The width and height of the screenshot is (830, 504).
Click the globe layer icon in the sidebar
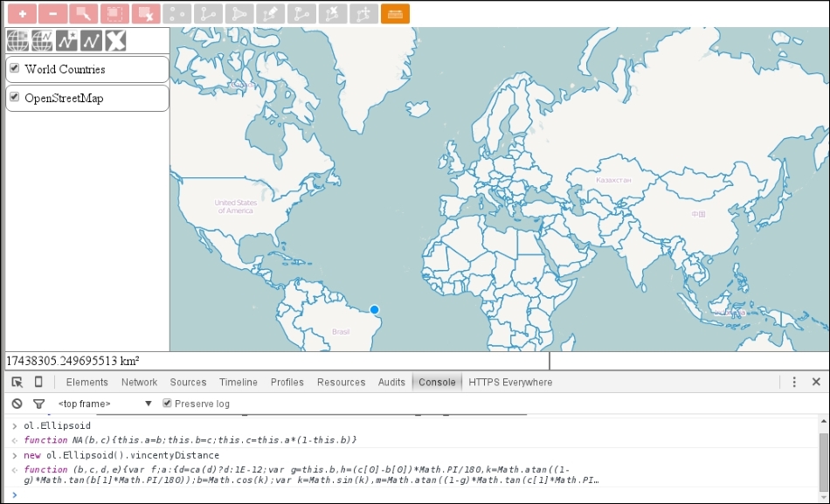tap(19, 39)
